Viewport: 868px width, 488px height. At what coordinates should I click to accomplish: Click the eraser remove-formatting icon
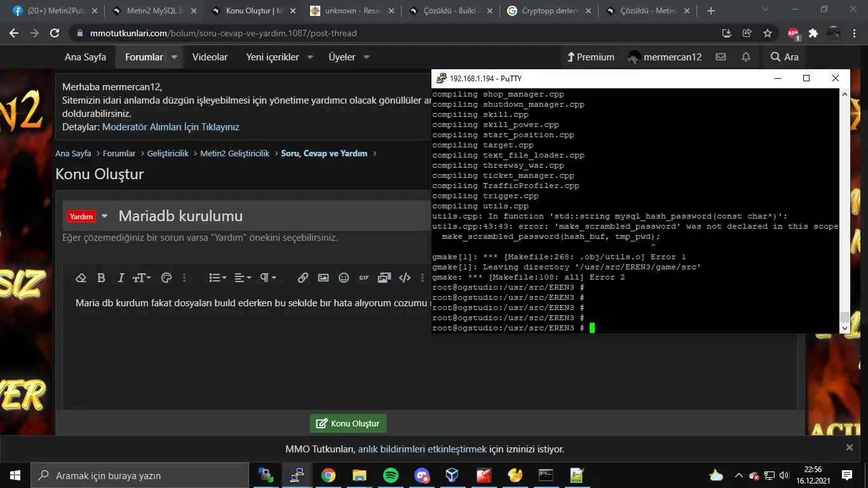[x=81, y=278]
